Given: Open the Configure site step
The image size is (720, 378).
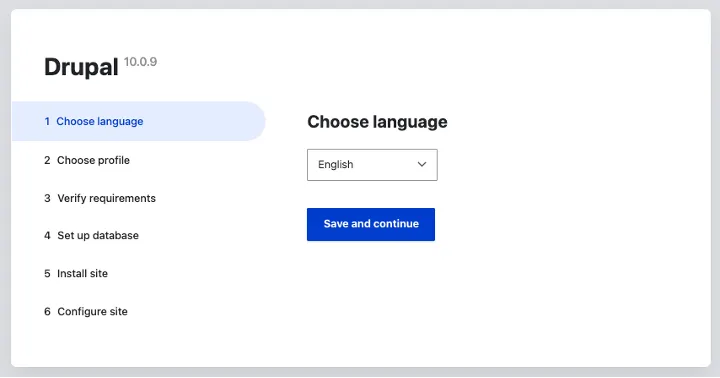Looking at the screenshot, I should (x=92, y=311).
